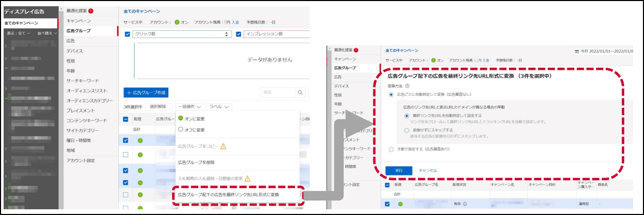
Task: Open オーディエンスリスト in left navigation
Action: (x=86, y=91)
